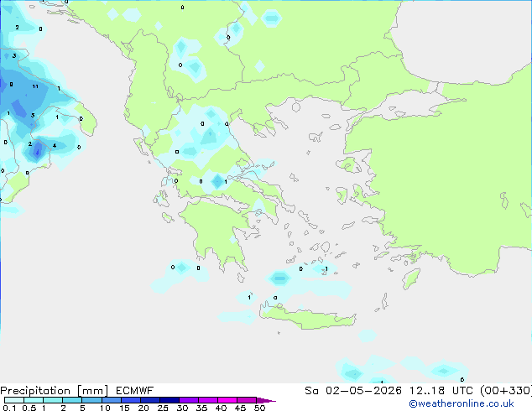This screenshot has width=532, height=411.
Task: Click the 35 mm violet legend swatch
Action: coord(208,400)
